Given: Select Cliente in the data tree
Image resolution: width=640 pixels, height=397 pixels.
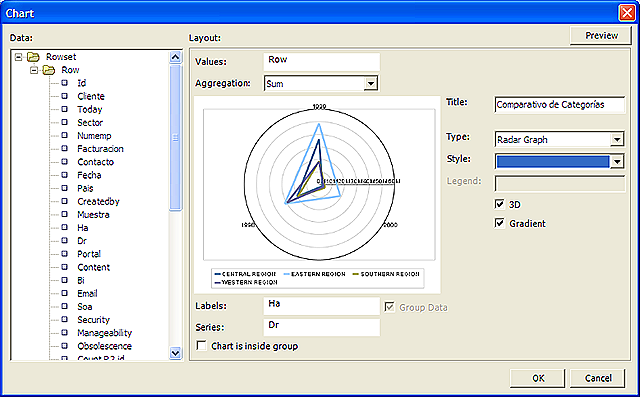Looking at the screenshot, I should point(91,96).
